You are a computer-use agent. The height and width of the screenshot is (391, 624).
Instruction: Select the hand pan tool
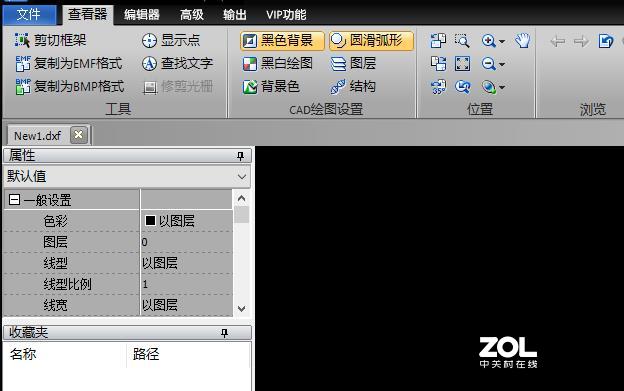(x=523, y=41)
